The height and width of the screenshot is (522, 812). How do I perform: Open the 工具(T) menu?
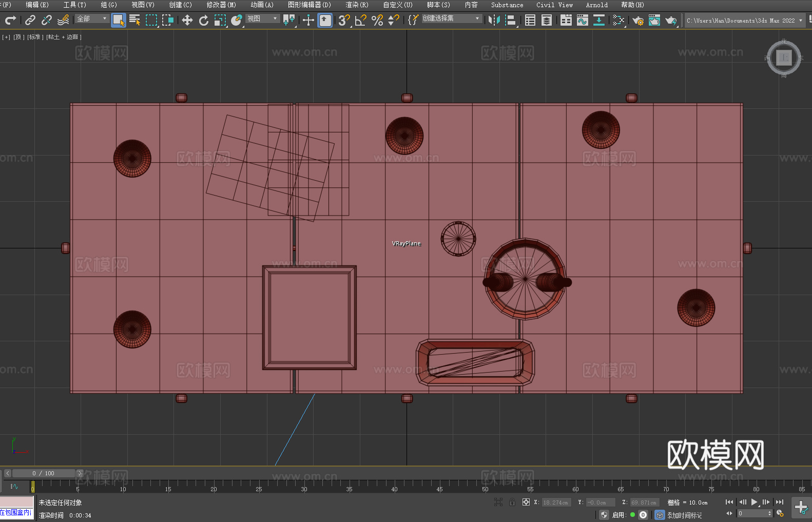coord(75,5)
